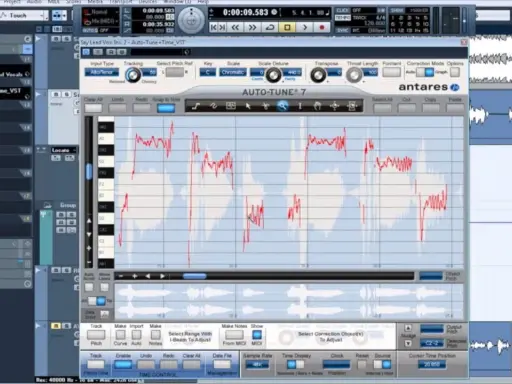The height and width of the screenshot is (384, 512).
Task: Zoom out horizontally with minus button
Action: pyautogui.click(x=121, y=276)
